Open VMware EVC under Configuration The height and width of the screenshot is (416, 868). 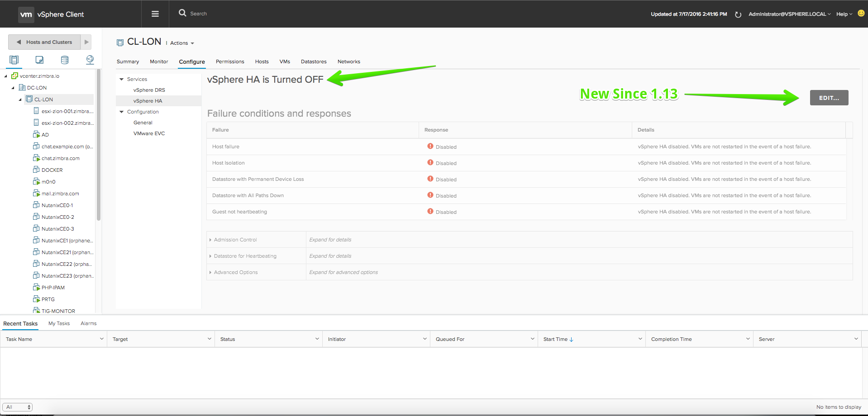tap(149, 133)
